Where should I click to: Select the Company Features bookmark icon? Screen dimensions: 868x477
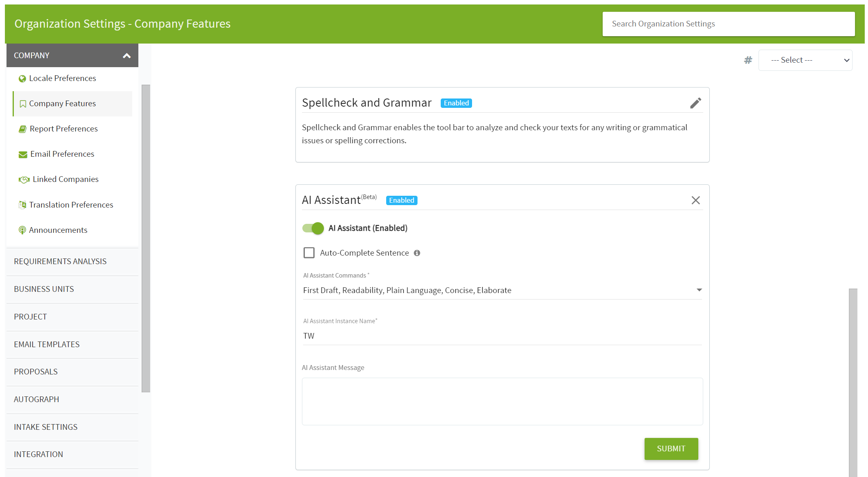[22, 103]
